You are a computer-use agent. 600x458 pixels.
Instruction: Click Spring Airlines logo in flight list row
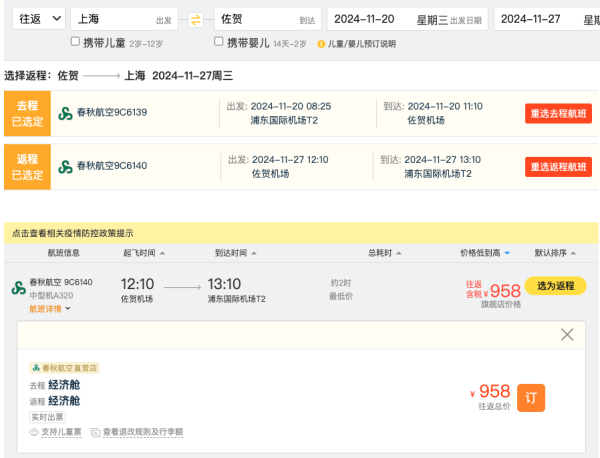(18, 288)
